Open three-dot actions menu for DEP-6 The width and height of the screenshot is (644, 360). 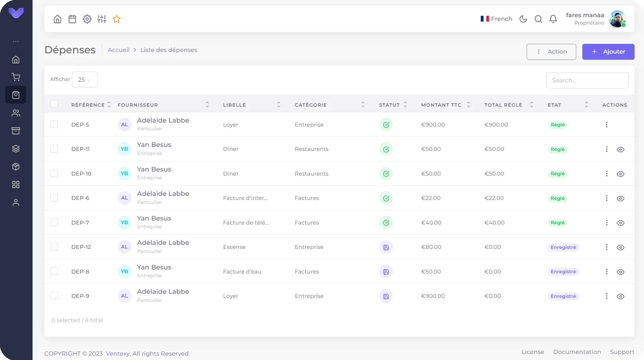click(607, 198)
